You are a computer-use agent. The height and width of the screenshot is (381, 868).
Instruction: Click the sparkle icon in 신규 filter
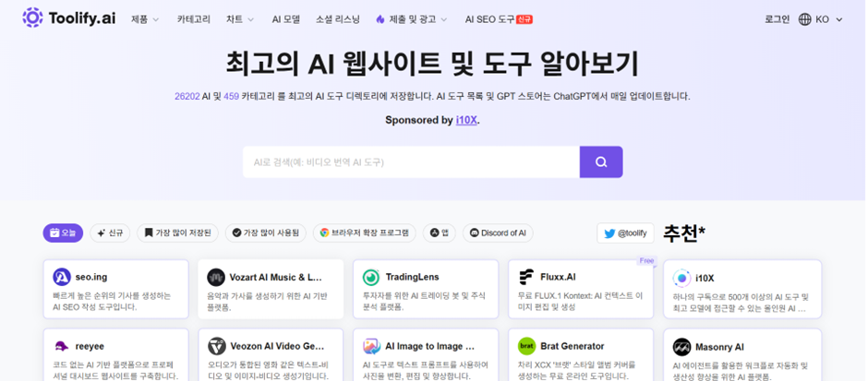pos(102,232)
